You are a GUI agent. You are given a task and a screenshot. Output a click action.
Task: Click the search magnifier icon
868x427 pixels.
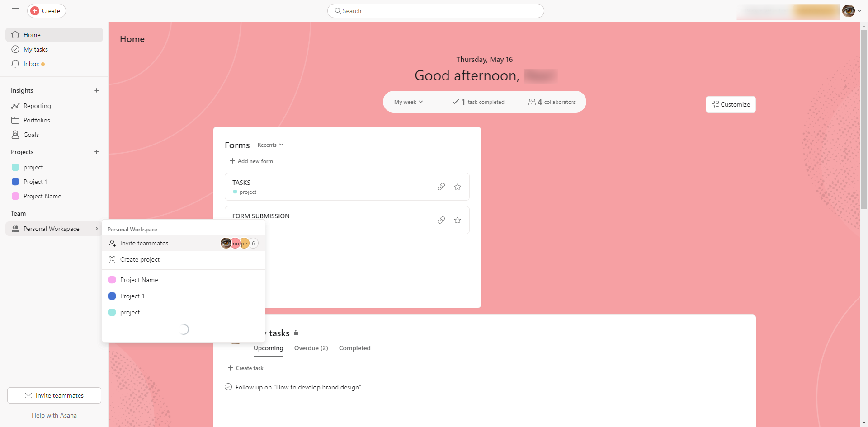pos(338,11)
